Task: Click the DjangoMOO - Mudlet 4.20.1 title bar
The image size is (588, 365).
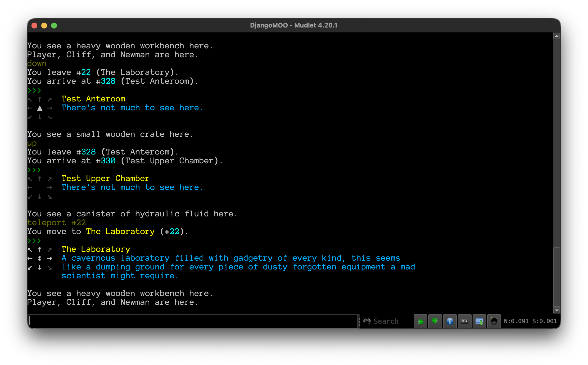Action: point(294,25)
